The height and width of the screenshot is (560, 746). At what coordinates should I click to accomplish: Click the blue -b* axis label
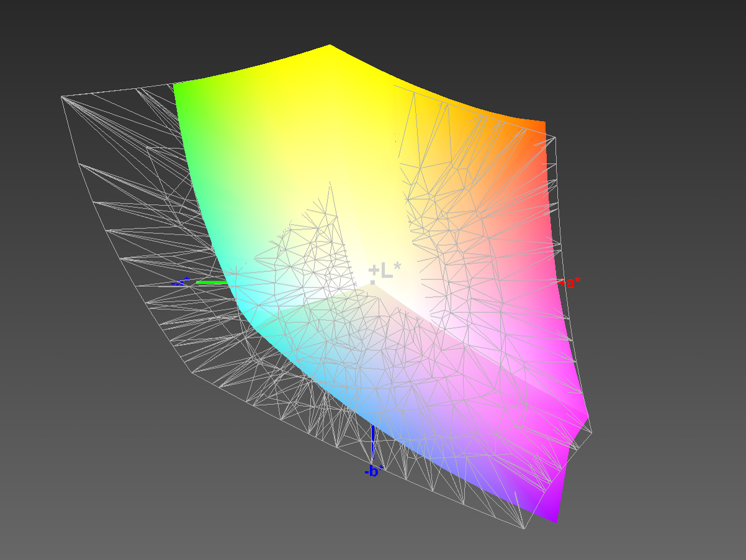click(x=374, y=471)
